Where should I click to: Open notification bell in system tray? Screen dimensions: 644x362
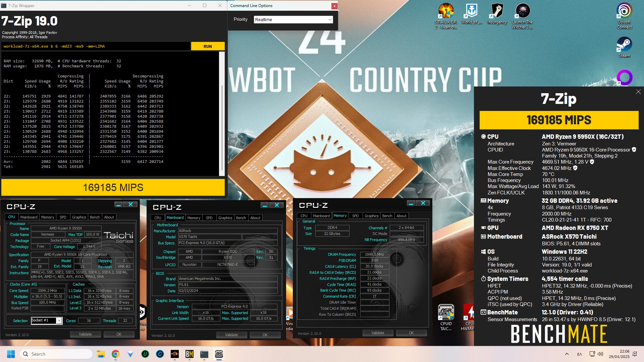click(x=635, y=354)
